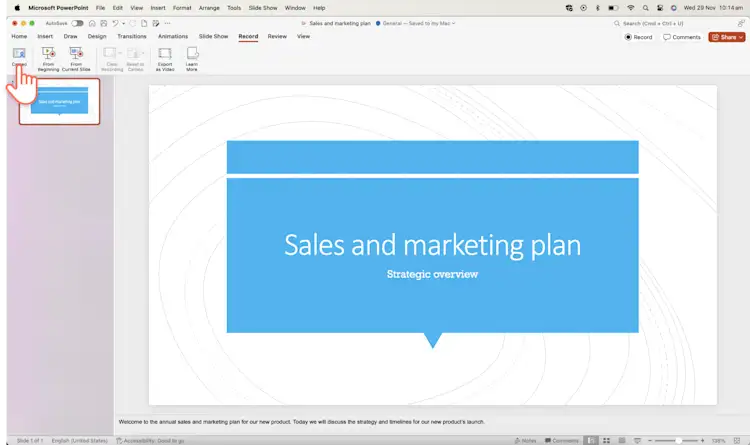Open Siri from the menu bar

pyautogui.click(x=673, y=8)
